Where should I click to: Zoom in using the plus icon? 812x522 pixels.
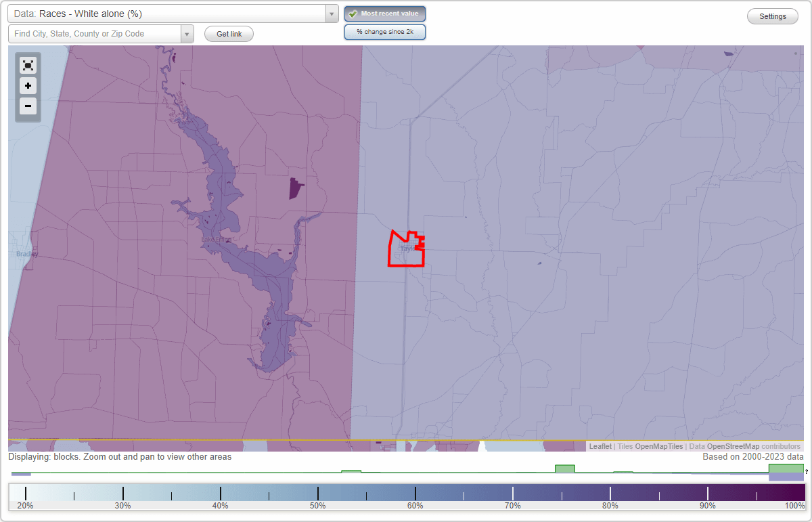pyautogui.click(x=28, y=86)
